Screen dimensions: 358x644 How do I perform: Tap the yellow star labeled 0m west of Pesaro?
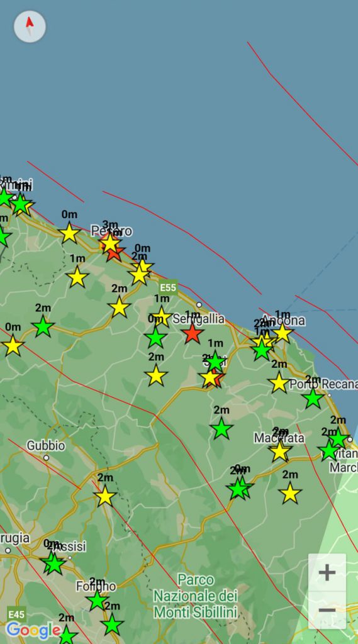coord(69,233)
